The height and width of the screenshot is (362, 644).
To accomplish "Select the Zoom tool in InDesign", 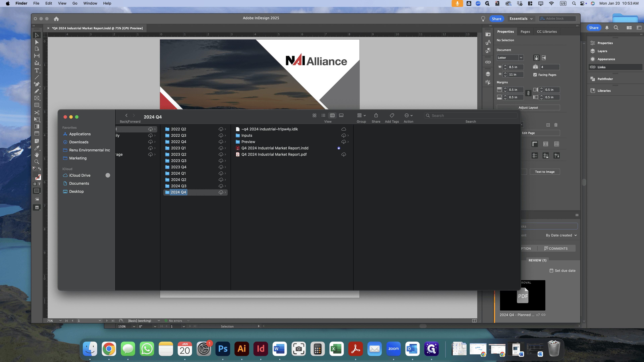I will click(37, 162).
